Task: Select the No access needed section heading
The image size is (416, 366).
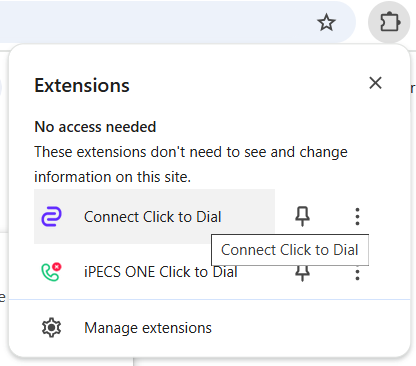Action: tap(95, 127)
